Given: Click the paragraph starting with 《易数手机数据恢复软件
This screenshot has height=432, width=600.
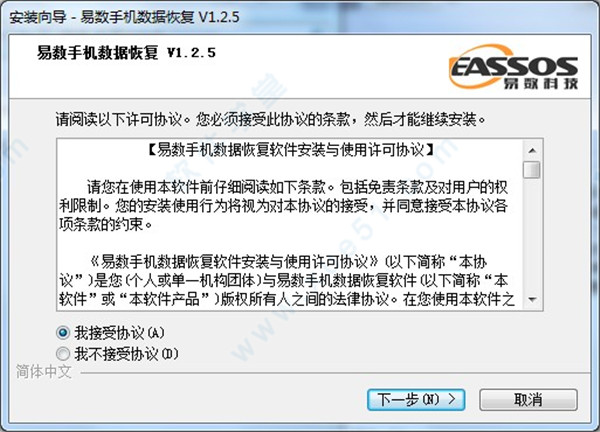Looking at the screenshot, I should click(287, 280).
